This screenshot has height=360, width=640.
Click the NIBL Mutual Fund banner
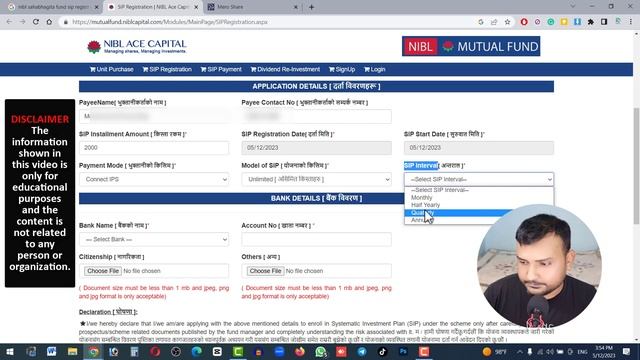click(471, 46)
